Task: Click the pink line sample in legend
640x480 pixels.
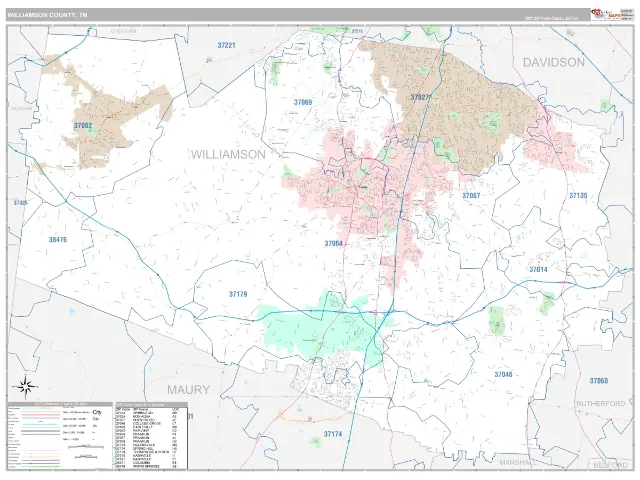Action: click(40, 415)
